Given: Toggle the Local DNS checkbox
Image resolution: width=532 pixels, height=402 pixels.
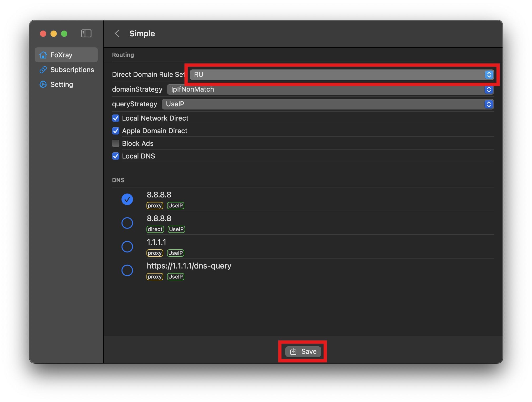Looking at the screenshot, I should click(x=116, y=156).
